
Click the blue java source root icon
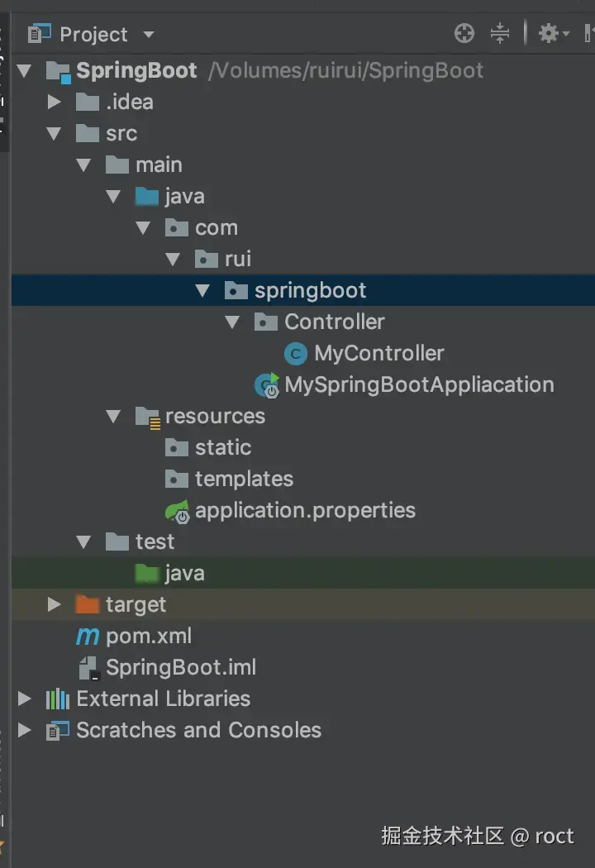pos(147,197)
